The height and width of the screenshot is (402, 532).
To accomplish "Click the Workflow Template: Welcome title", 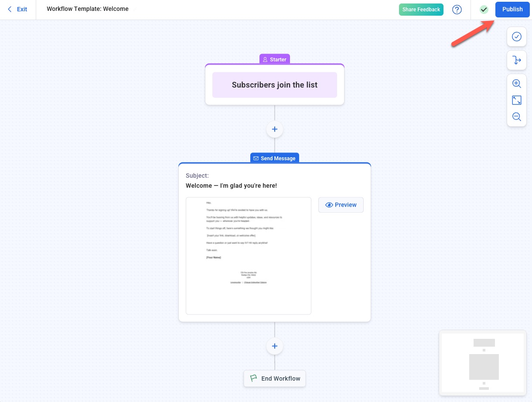I will click(88, 9).
